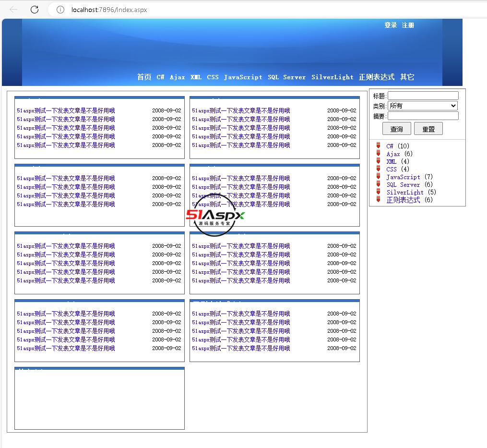Image resolution: width=487 pixels, height=448 pixels.
Task: Click the red bullet icon beside SQL Server (6)
Action: (378, 184)
